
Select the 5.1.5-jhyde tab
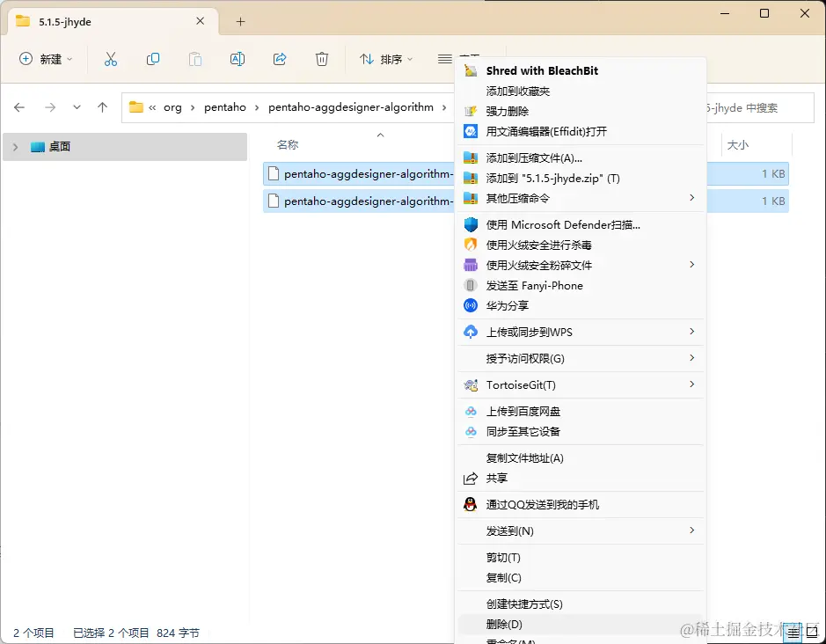point(113,22)
